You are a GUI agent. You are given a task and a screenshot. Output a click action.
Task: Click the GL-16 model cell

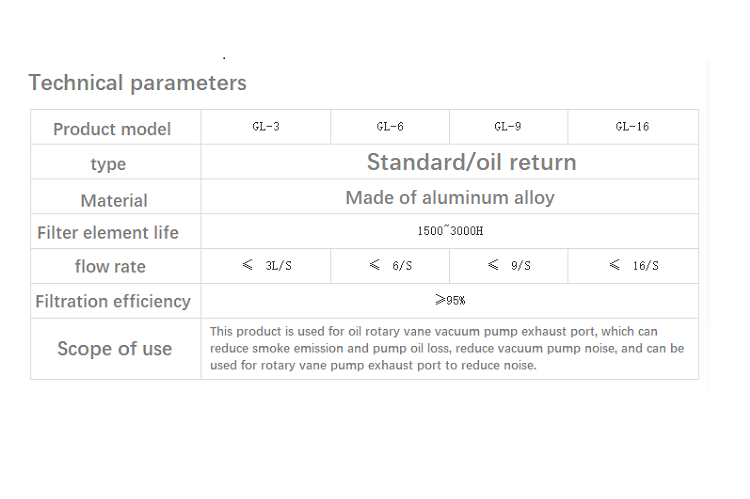(633, 127)
